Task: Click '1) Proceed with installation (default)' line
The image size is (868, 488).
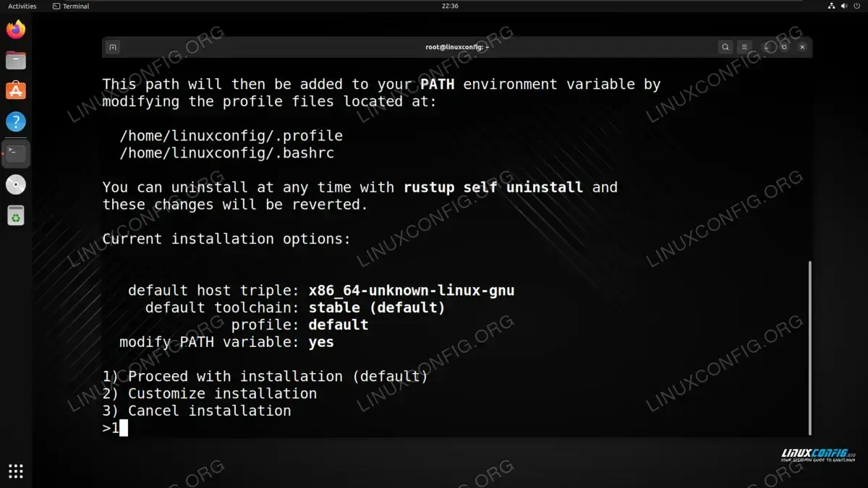Action: 265,377
